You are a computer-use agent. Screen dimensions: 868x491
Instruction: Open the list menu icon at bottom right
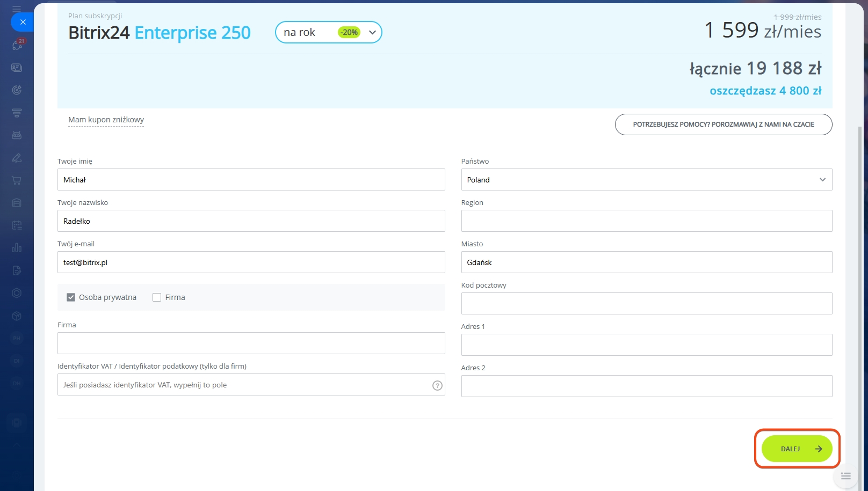[x=846, y=476]
